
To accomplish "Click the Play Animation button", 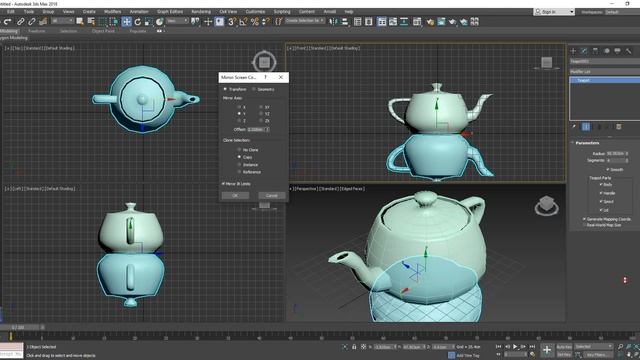I will (x=515, y=347).
